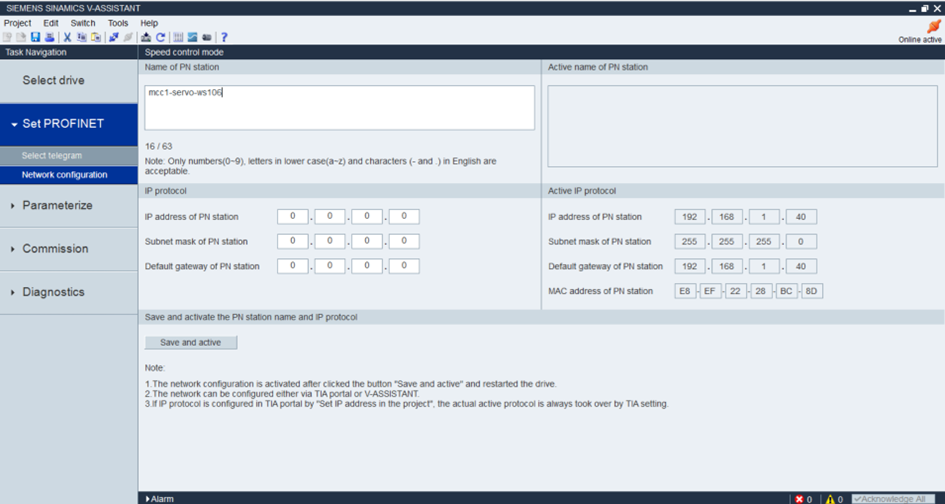
Task: Click active IP address octet 192
Action: (x=690, y=217)
